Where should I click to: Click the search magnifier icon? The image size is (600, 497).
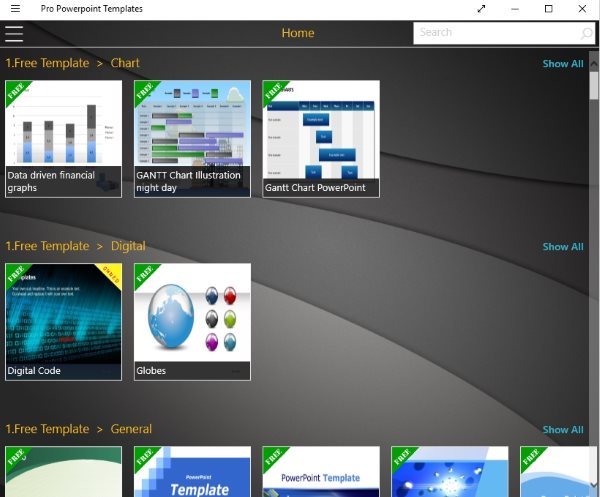[586, 33]
